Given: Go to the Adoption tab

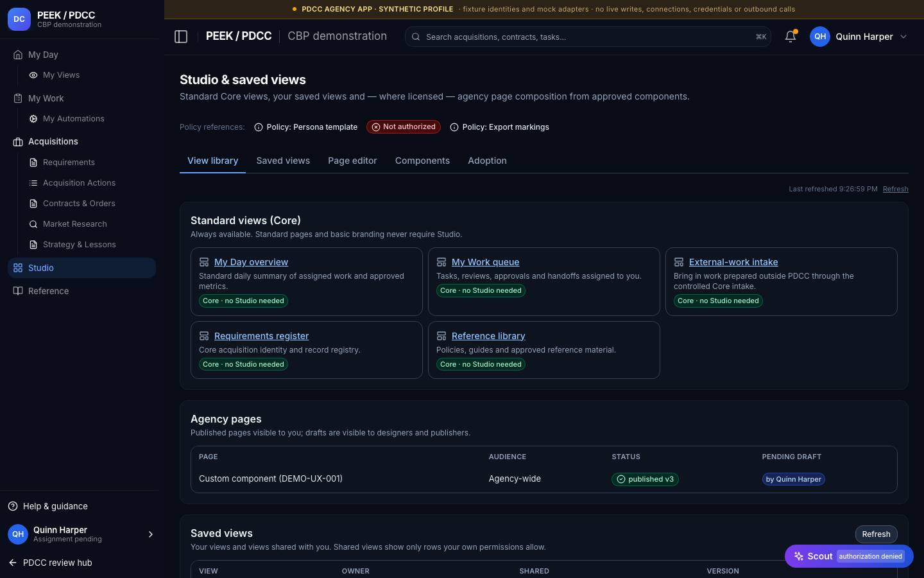Looking at the screenshot, I should pyautogui.click(x=487, y=161).
